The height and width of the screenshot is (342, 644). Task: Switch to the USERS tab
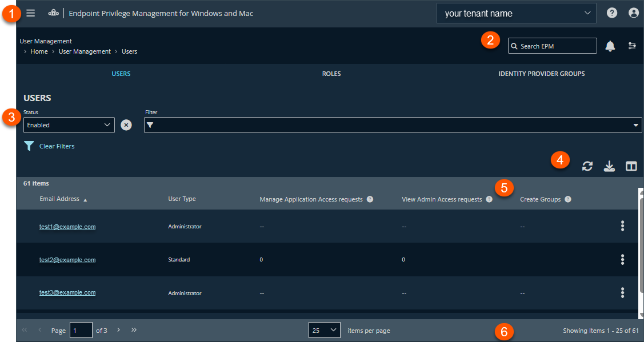[x=121, y=74]
